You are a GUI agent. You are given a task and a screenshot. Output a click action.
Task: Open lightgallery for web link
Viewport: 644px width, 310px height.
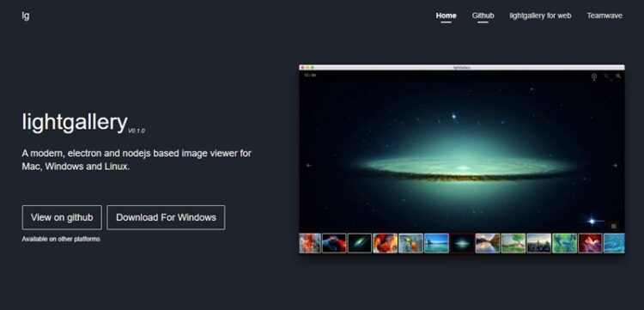[x=540, y=15]
